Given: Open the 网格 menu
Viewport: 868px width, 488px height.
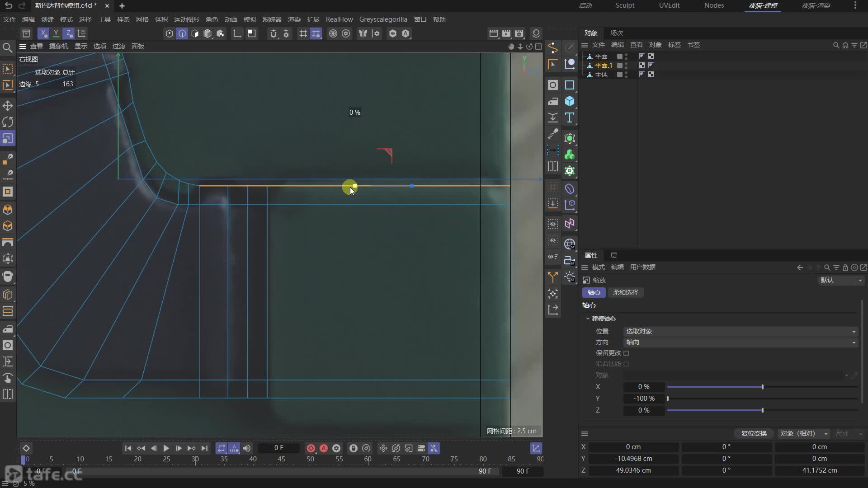Looking at the screenshot, I should (142, 19).
